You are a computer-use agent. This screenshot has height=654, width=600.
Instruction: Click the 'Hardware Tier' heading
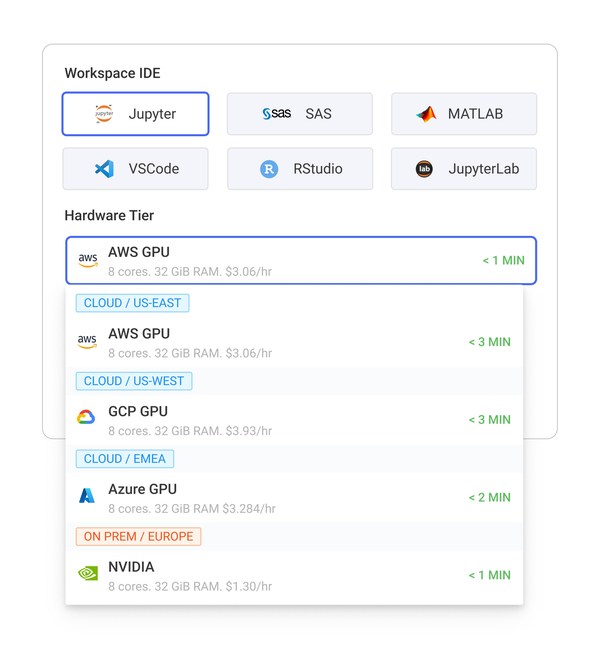pos(109,216)
